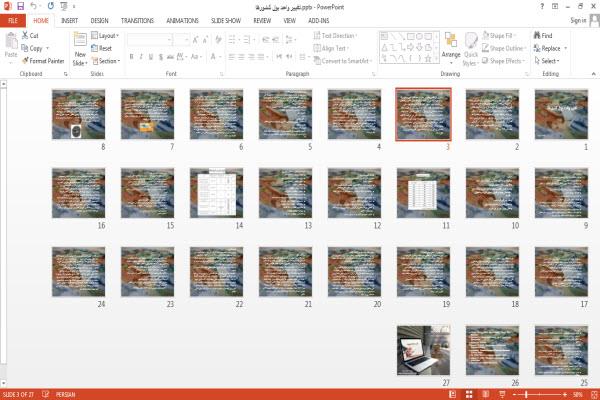600x400 pixels.
Task: Open PowerPoint Help question mark
Action: [x=542, y=7]
